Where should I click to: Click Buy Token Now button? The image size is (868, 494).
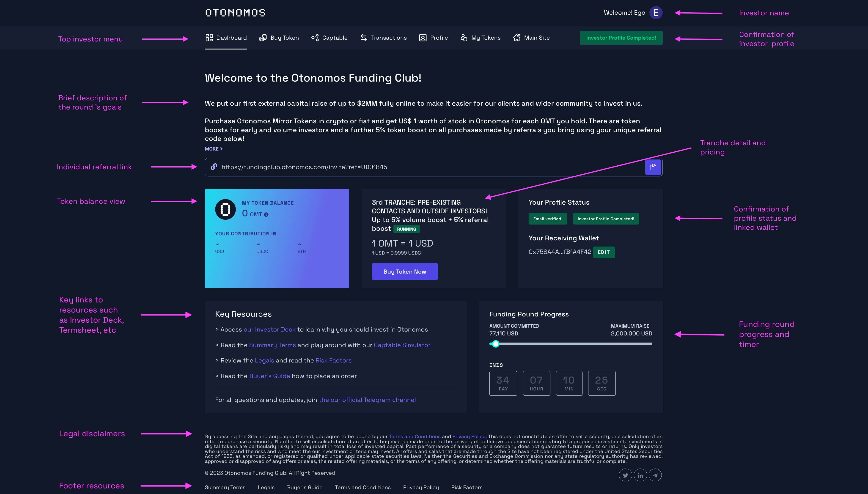pyautogui.click(x=405, y=272)
